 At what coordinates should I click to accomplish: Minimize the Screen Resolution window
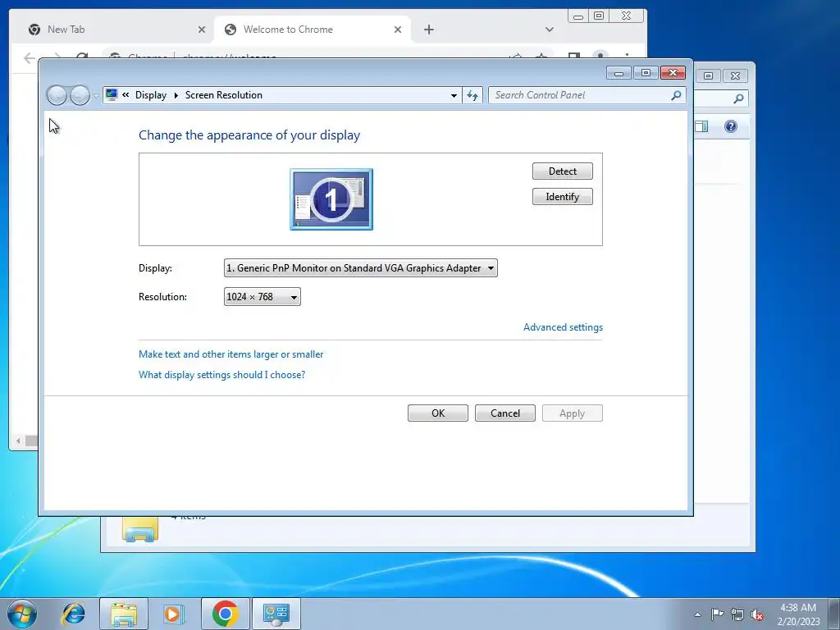(619, 72)
